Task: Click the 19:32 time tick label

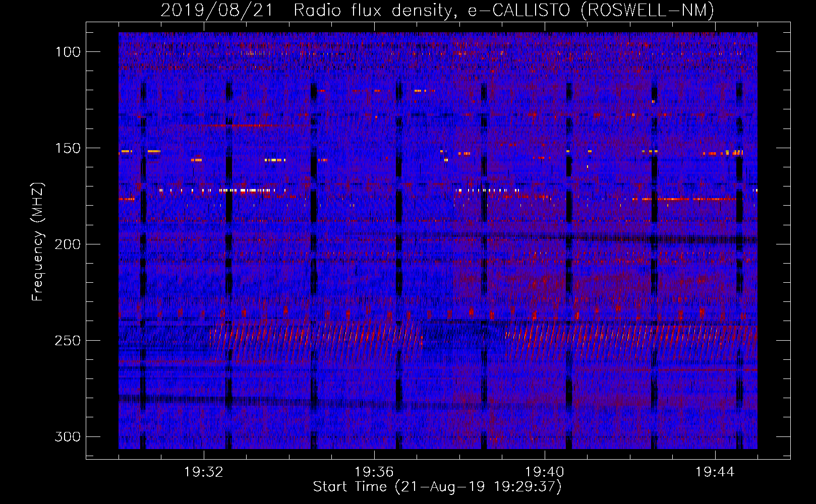Action: (x=204, y=472)
